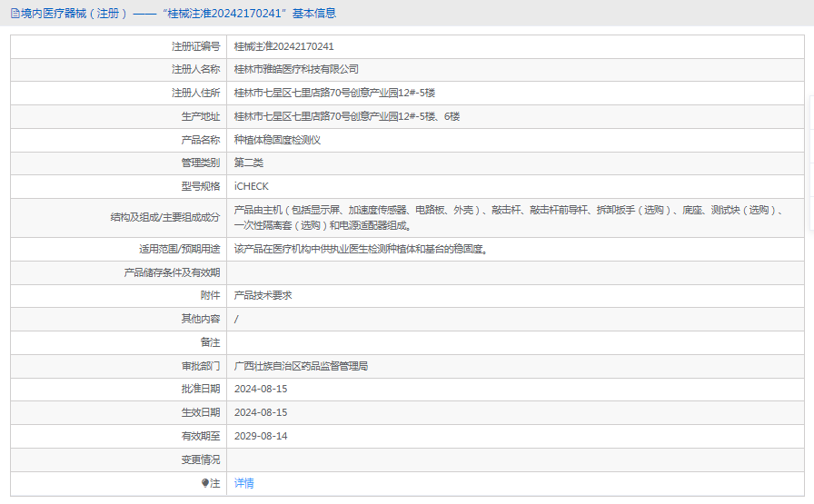Click registrant name 桂林市雅皓医疗科技有限公司

(296, 70)
